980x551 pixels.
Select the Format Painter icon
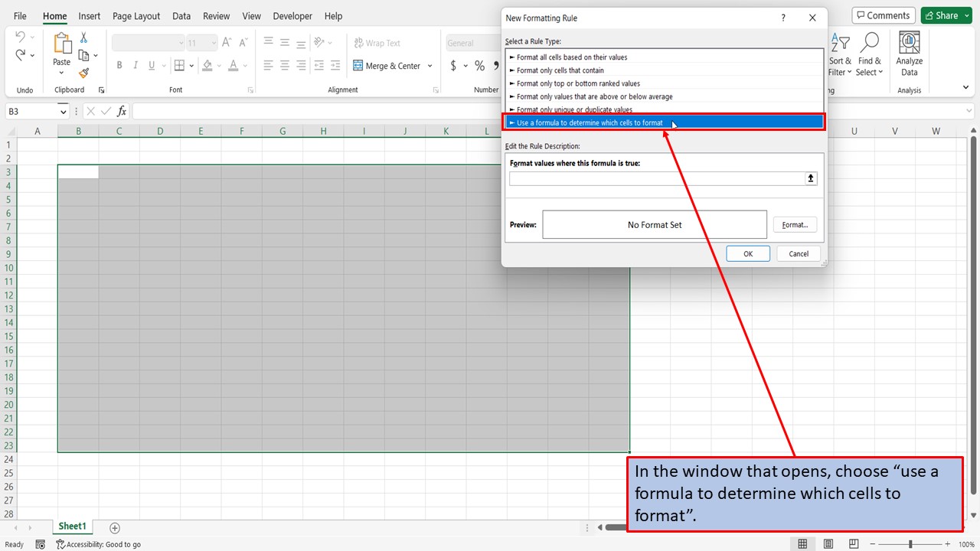(x=83, y=73)
